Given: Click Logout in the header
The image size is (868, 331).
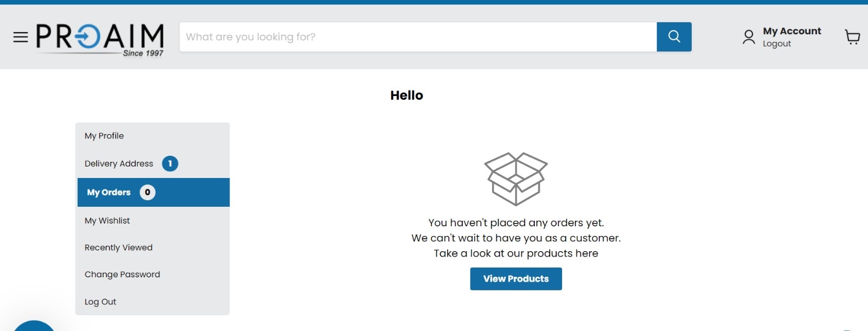Looking at the screenshot, I should [776, 44].
